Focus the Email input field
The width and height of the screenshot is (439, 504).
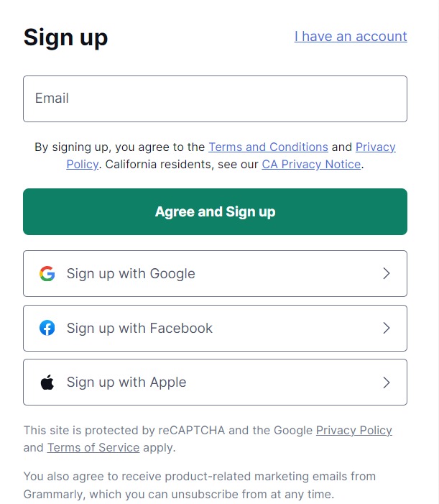click(x=215, y=98)
